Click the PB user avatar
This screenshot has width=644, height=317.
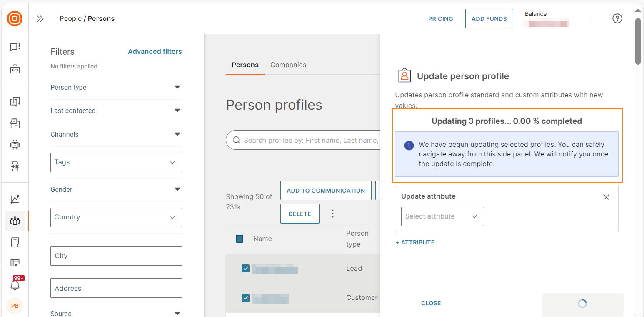15,306
